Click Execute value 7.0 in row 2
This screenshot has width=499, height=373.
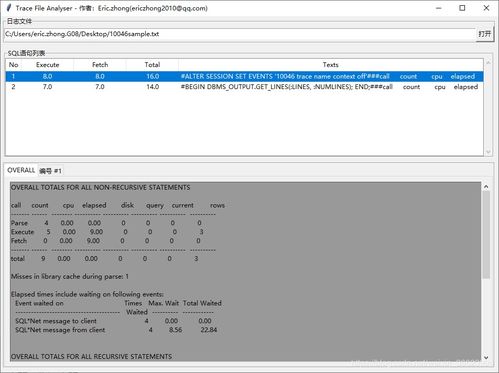47,87
